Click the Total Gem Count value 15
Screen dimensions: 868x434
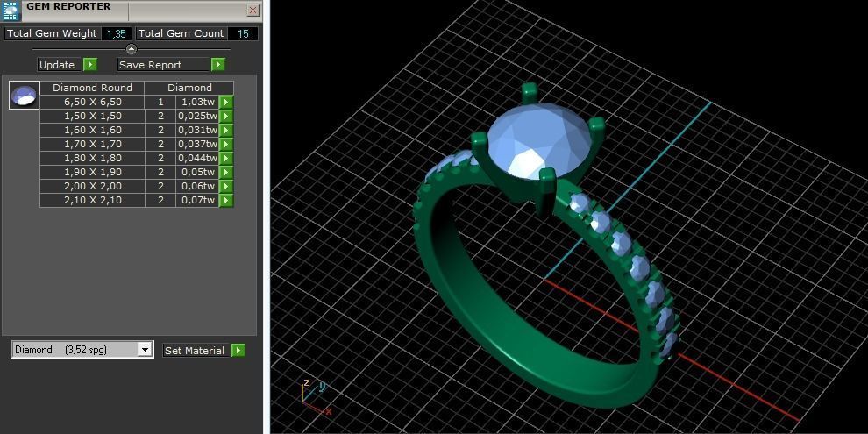243,34
